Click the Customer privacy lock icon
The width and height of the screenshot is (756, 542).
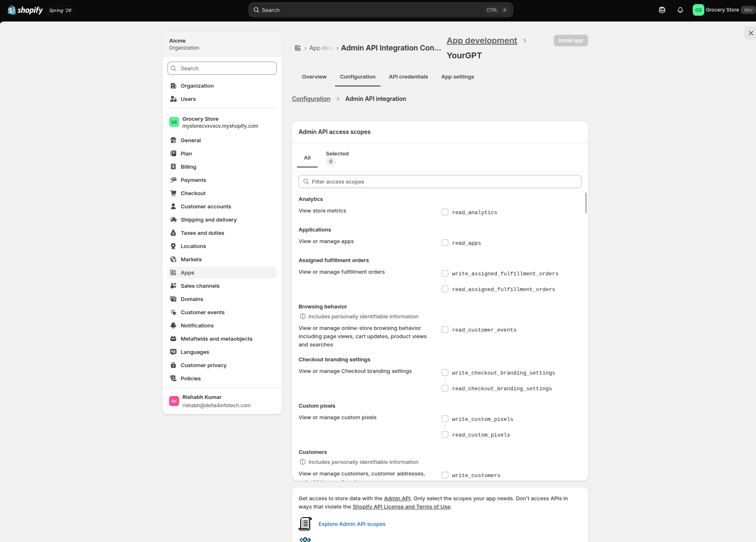[x=173, y=365]
